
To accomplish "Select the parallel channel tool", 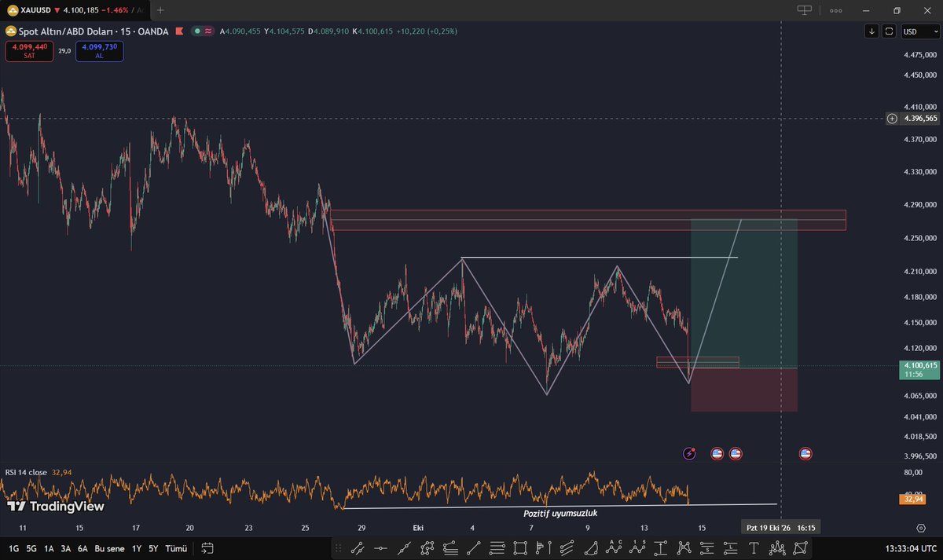I will coord(567,547).
